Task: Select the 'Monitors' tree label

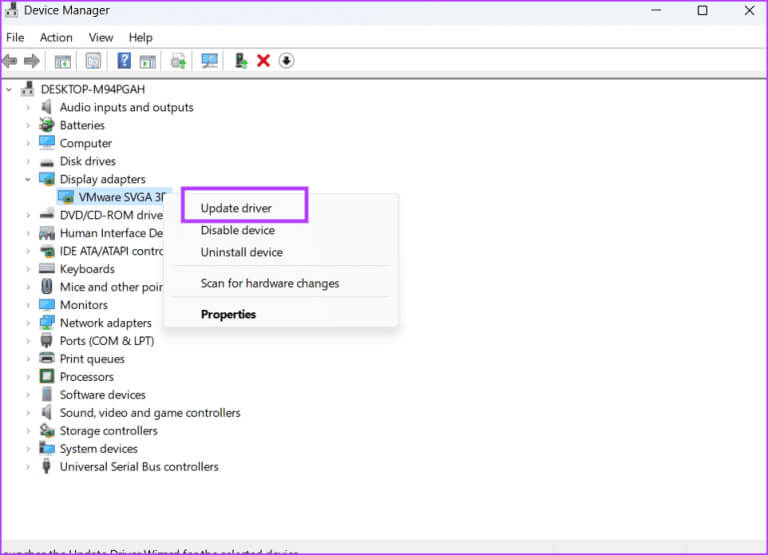Action: click(x=84, y=305)
